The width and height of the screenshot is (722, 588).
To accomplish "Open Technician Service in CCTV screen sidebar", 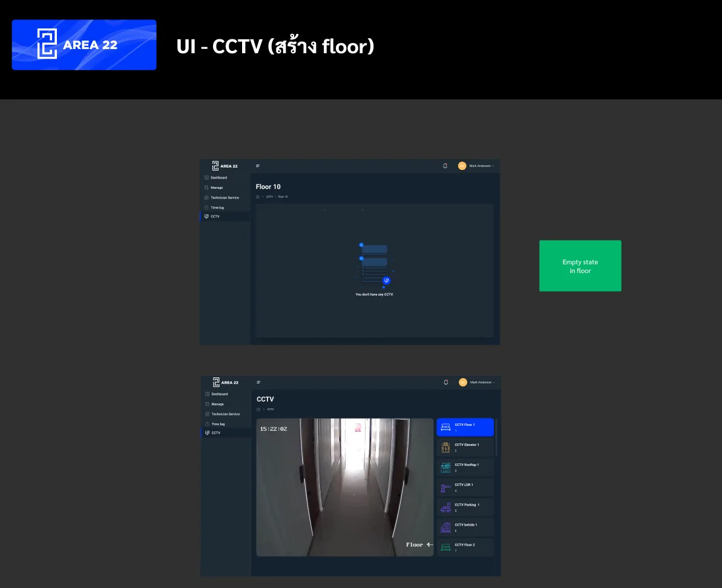I will [226, 414].
